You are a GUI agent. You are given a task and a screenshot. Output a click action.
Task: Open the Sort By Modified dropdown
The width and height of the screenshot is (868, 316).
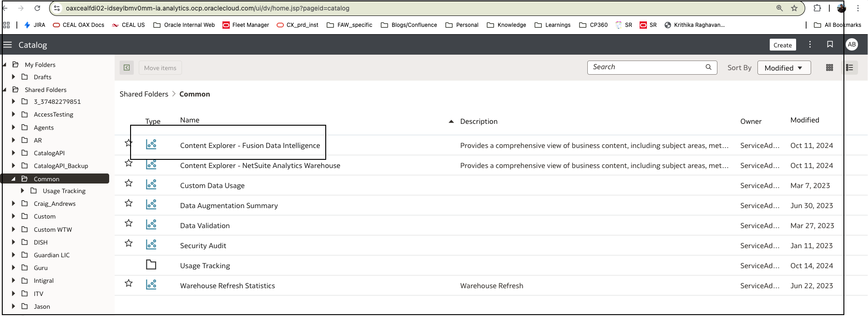coord(784,68)
